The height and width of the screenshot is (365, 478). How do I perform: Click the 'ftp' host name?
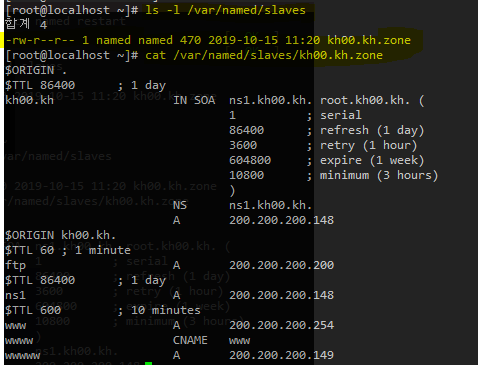[x=15, y=265]
